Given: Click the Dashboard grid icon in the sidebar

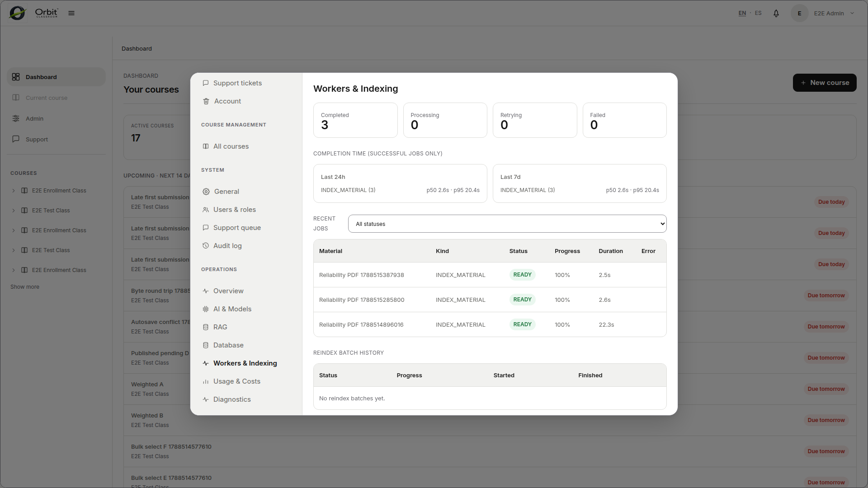Looking at the screenshot, I should (x=16, y=77).
